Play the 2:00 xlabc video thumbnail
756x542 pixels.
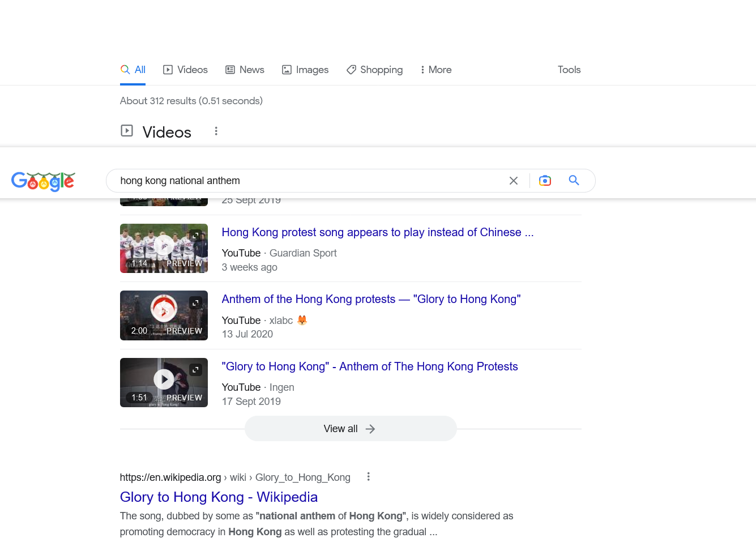click(x=164, y=315)
